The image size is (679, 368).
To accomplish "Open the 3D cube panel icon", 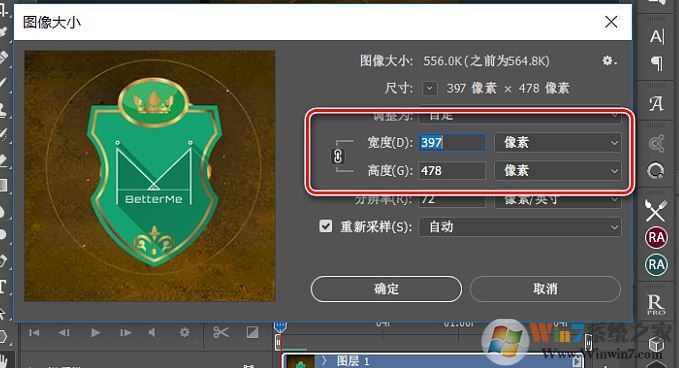I will [x=656, y=344].
